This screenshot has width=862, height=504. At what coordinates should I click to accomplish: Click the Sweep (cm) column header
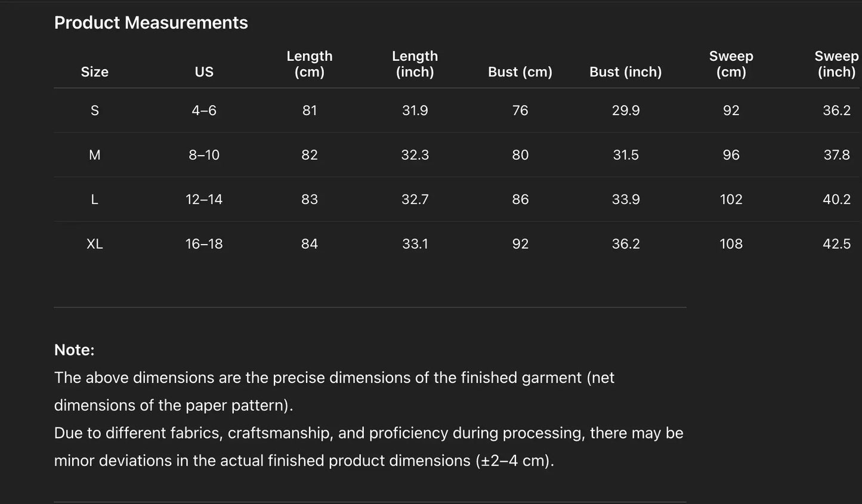[x=731, y=64]
